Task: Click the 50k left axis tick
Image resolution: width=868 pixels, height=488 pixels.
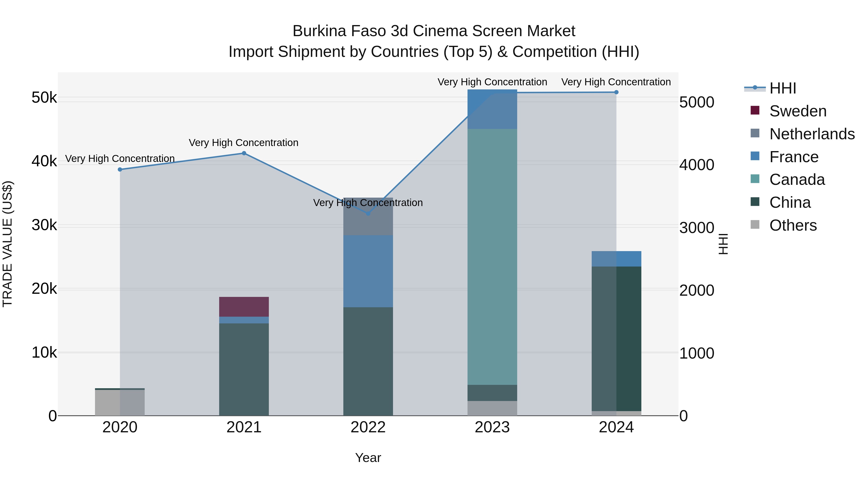Action: point(44,98)
